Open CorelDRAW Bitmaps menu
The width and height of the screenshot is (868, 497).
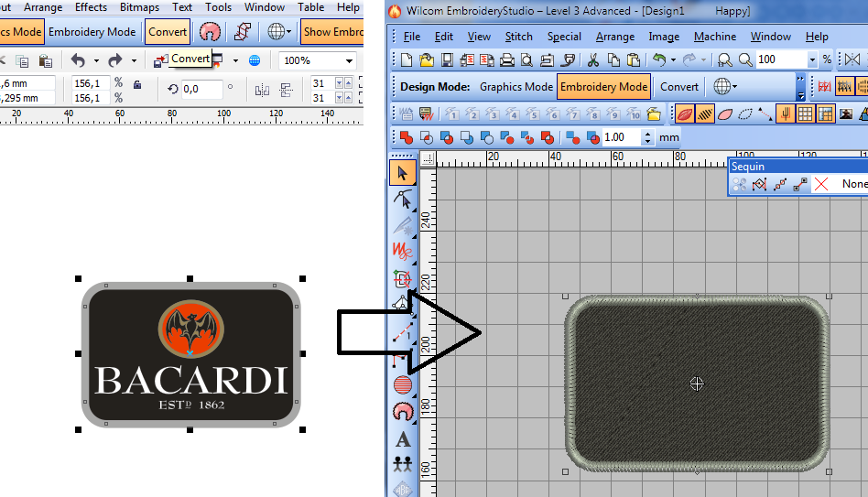pyautogui.click(x=139, y=7)
